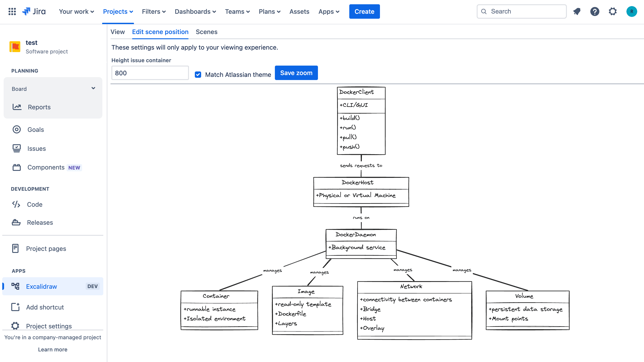Open the help question mark icon
This screenshot has width=644, height=362.
point(595,11)
